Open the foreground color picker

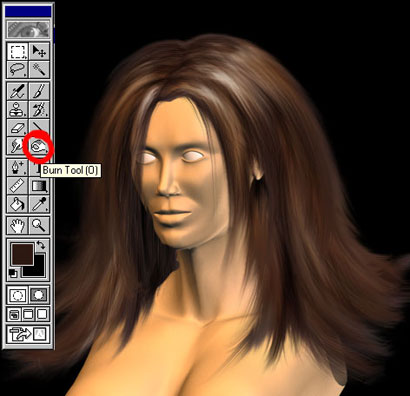(22, 254)
